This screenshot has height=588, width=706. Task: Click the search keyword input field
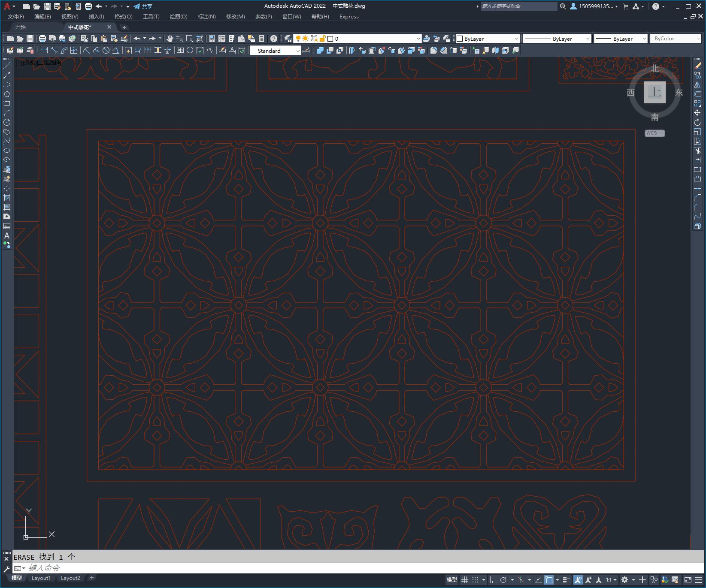click(519, 6)
